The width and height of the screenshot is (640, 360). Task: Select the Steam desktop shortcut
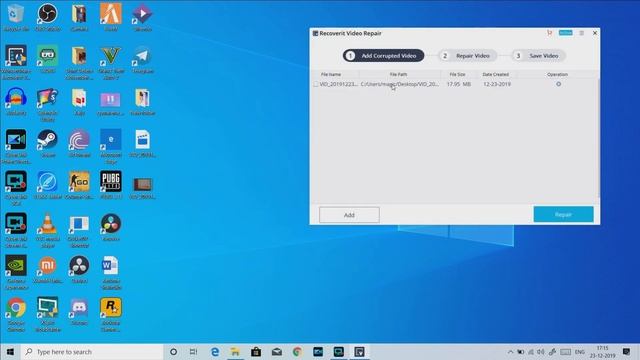(48, 144)
